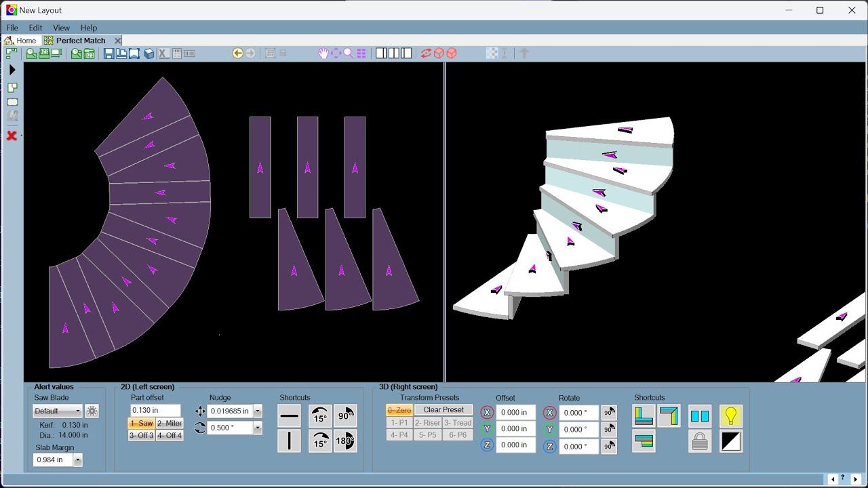Image resolution: width=868 pixels, height=488 pixels.
Task: Click the Offset X value field
Action: [516, 413]
